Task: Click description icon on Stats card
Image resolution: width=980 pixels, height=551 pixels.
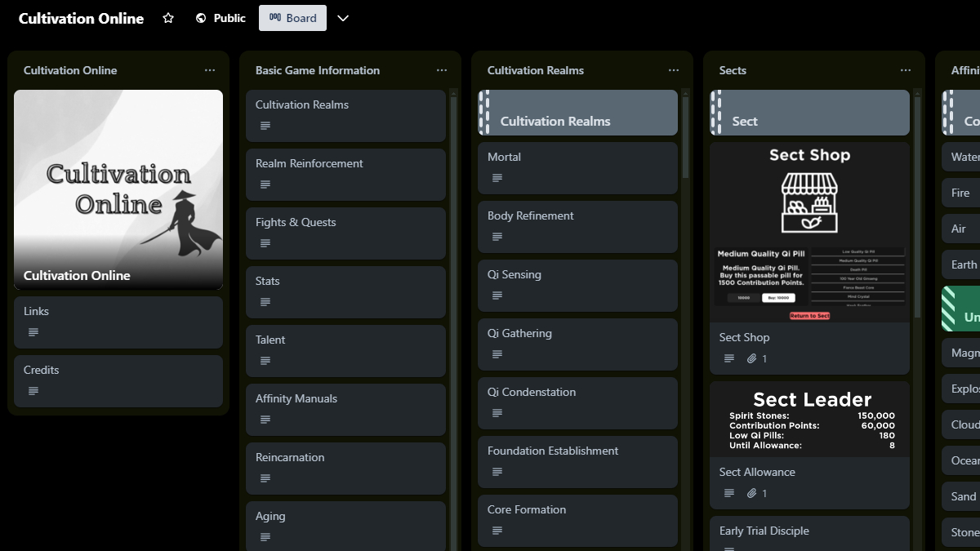Action: click(x=265, y=302)
